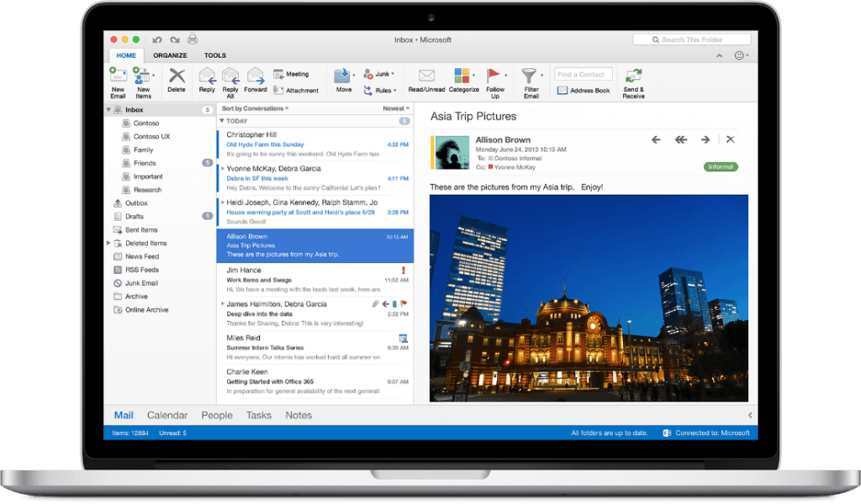Switch to the ORGANIZE ribbon tab

pos(170,55)
